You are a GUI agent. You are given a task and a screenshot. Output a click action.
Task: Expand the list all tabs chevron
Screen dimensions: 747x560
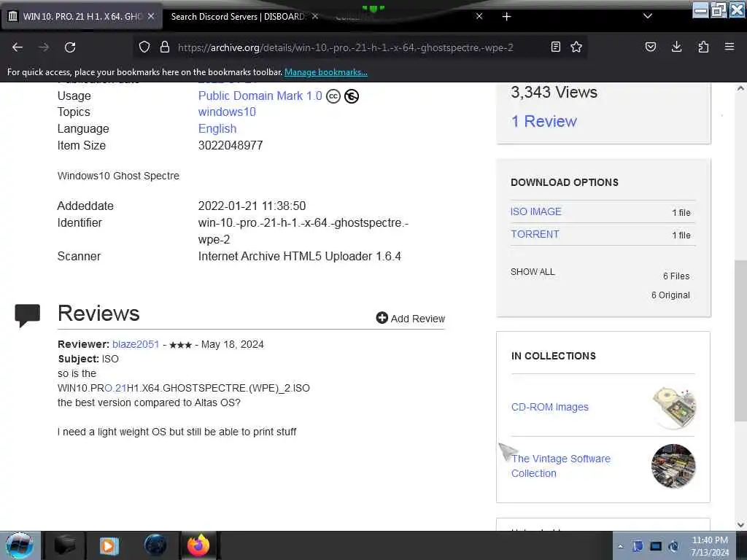click(x=648, y=16)
